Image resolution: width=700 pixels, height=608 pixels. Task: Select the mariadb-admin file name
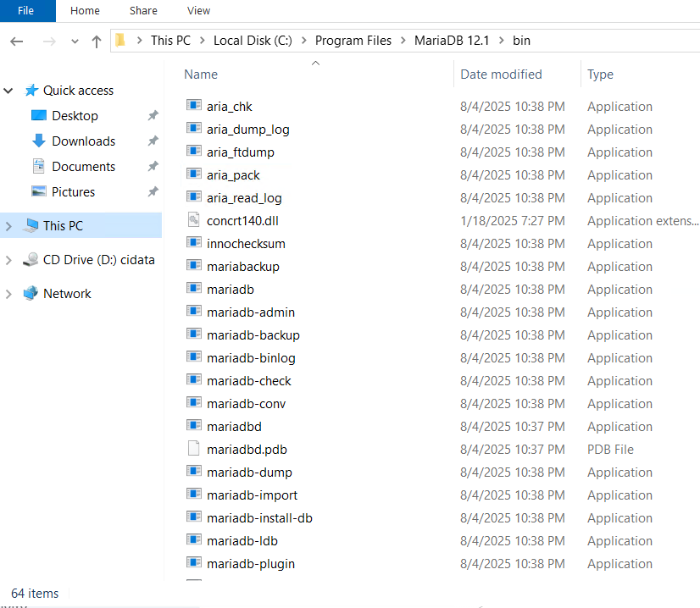[x=251, y=312]
